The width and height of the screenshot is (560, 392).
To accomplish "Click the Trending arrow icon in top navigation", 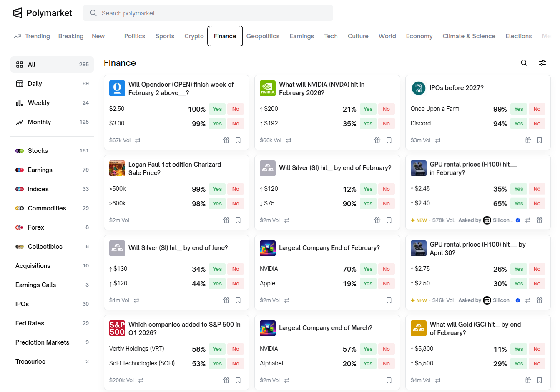I will [x=17, y=36].
